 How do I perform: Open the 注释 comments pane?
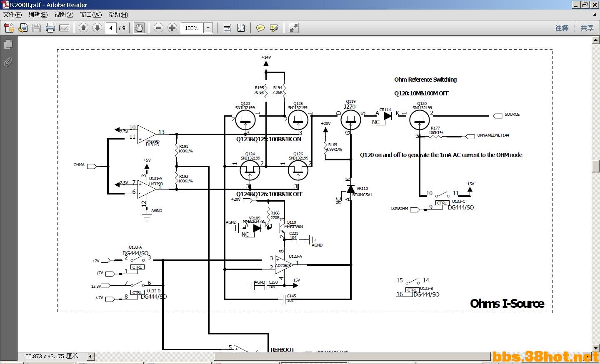click(x=562, y=28)
